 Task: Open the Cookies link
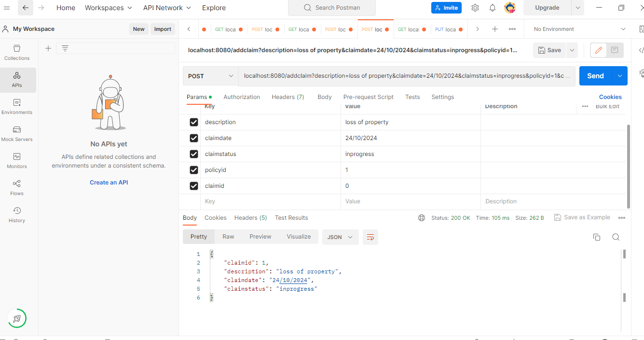(x=610, y=97)
